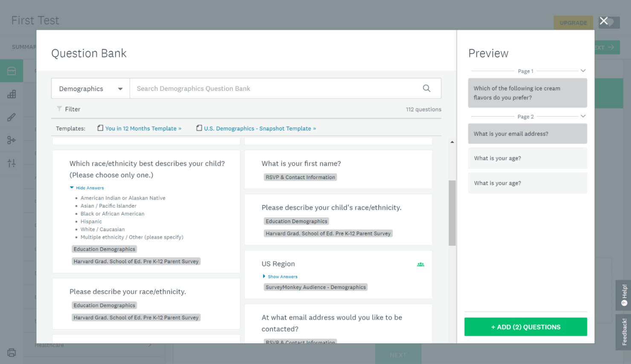Click RSVP & Contact Information tag under first name

(300, 177)
